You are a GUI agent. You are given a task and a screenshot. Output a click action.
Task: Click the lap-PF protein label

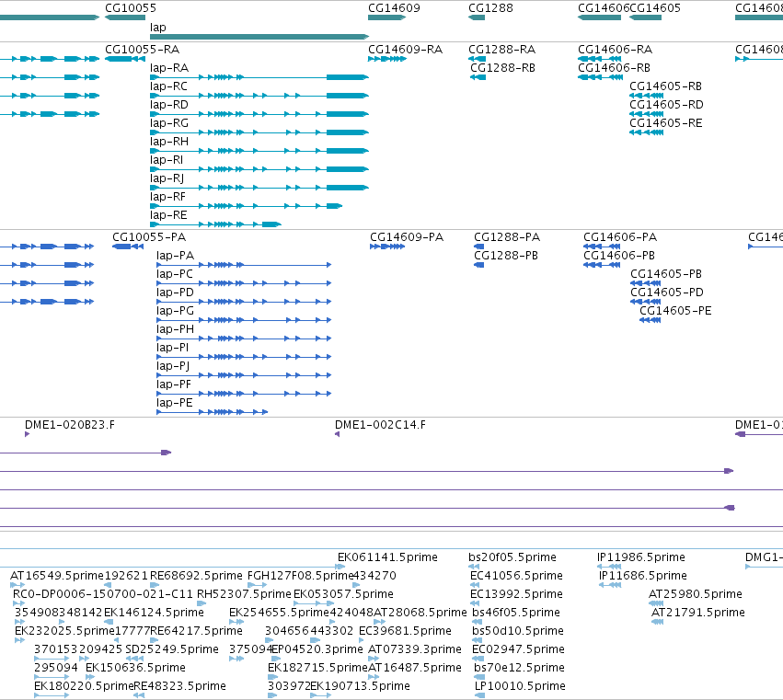point(174,384)
